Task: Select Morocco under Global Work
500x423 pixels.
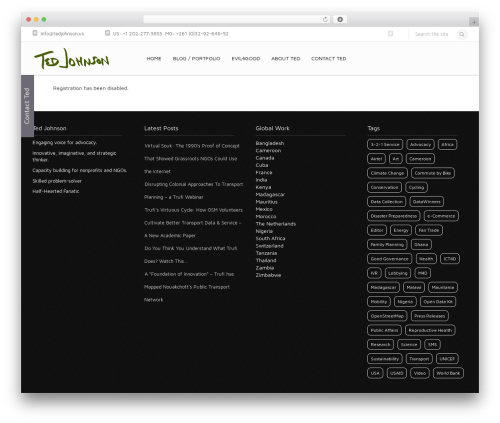Action: (266, 217)
